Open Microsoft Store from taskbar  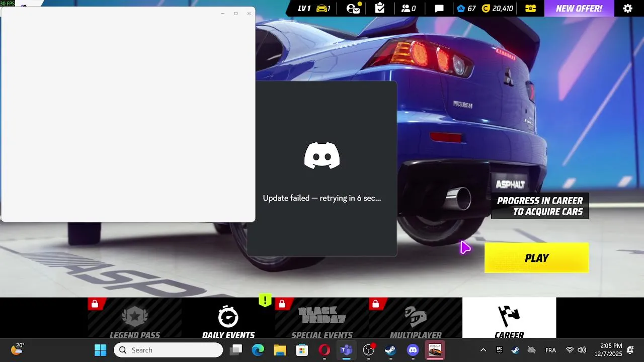pyautogui.click(x=302, y=350)
